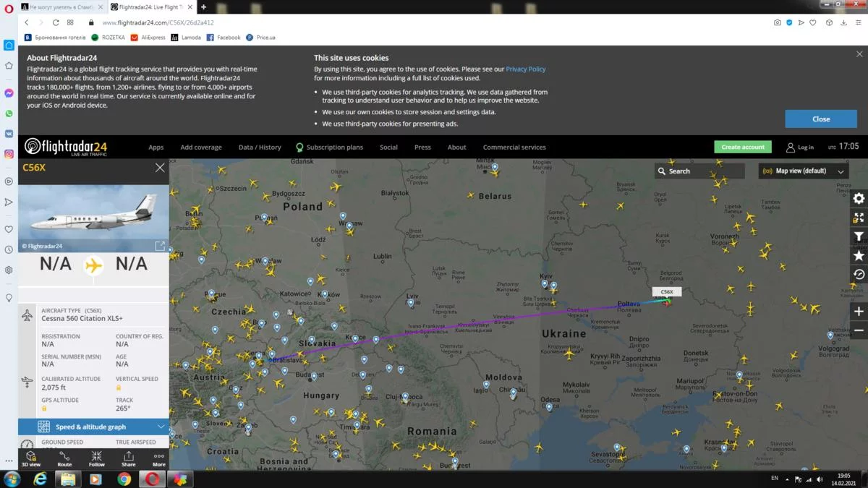Viewport: 868px width, 488px height.
Task: Open the map settings gear icon
Action: pyautogui.click(x=859, y=199)
